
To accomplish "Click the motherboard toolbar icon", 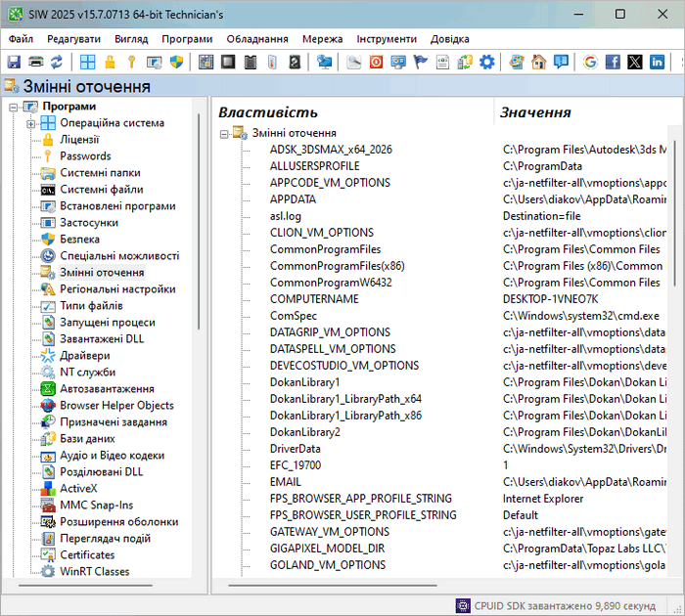I will click(x=205, y=62).
